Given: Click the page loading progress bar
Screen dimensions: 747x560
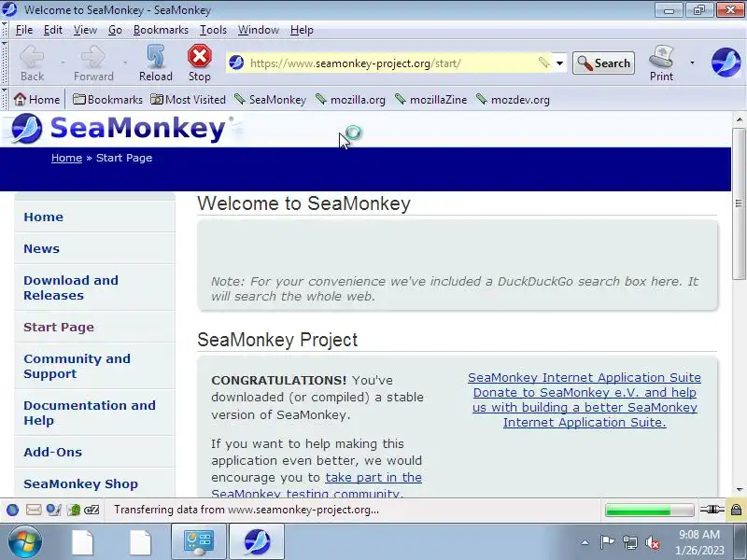Looking at the screenshot, I should [x=649, y=510].
